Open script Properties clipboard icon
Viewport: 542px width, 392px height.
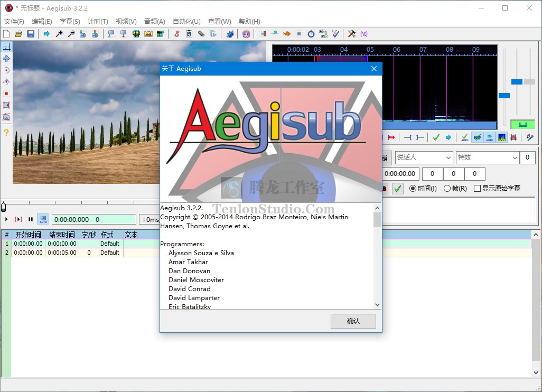[x=189, y=33]
